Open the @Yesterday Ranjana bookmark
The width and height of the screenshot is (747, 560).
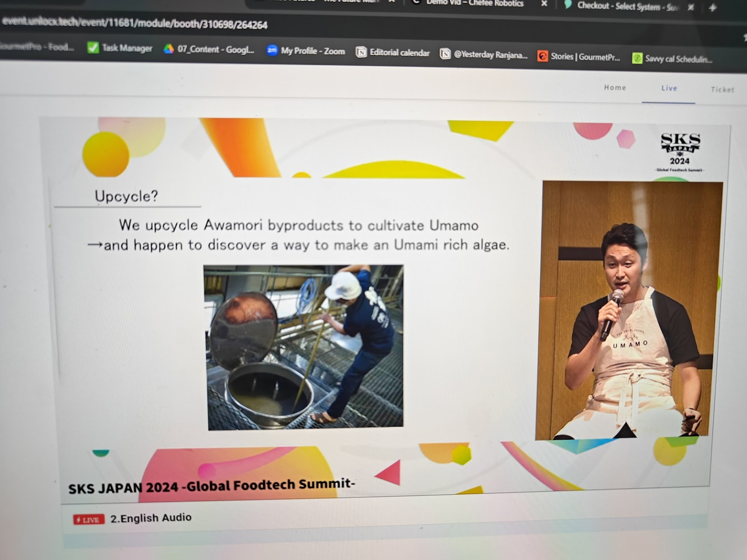[x=484, y=55]
